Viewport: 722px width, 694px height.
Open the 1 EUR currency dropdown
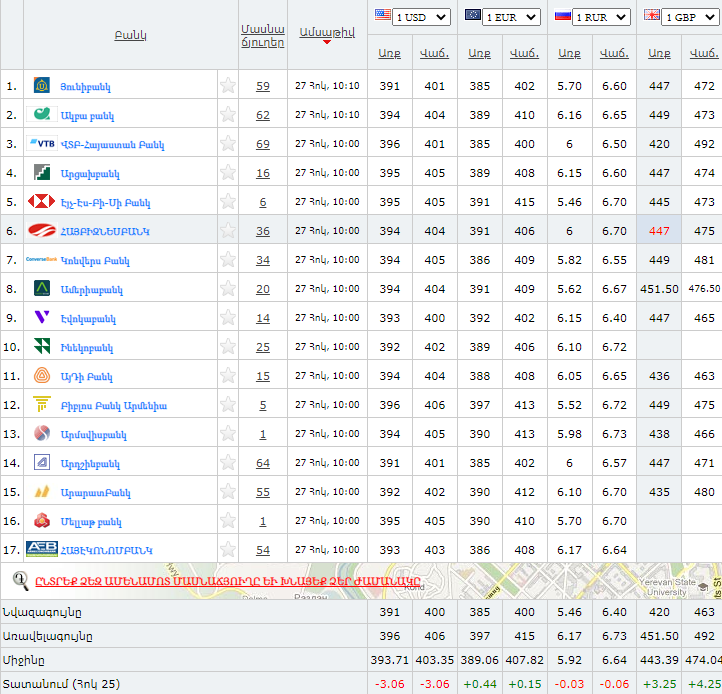(511, 17)
